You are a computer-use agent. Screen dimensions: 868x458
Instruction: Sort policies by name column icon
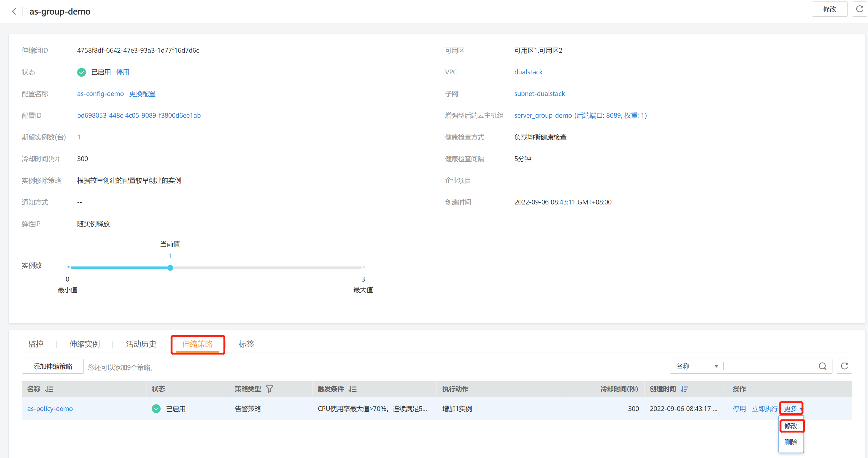(x=49, y=389)
